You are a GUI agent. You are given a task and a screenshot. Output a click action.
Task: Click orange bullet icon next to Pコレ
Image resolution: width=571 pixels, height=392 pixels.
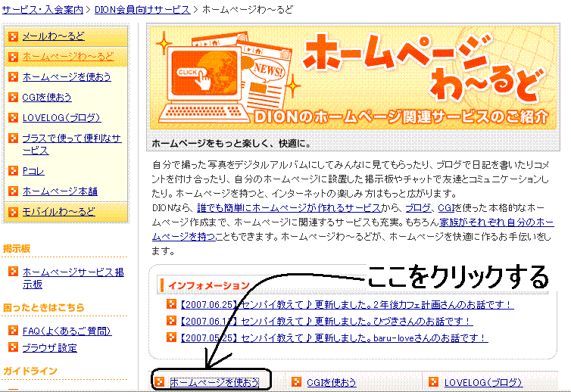pos(14,171)
